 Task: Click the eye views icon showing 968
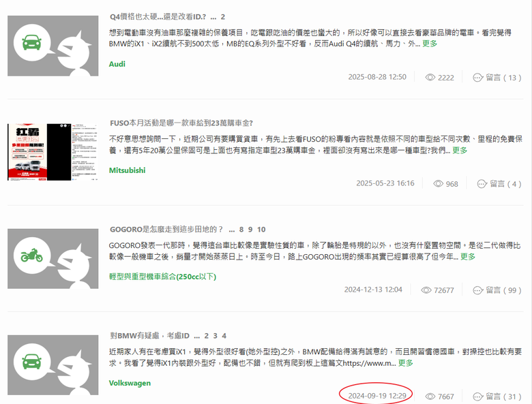[439, 184]
